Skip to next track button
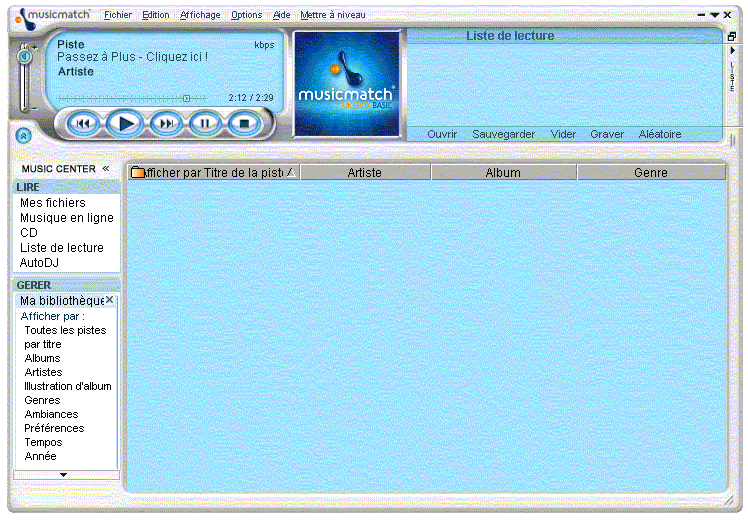The width and height of the screenshot is (748, 520). pos(166,124)
